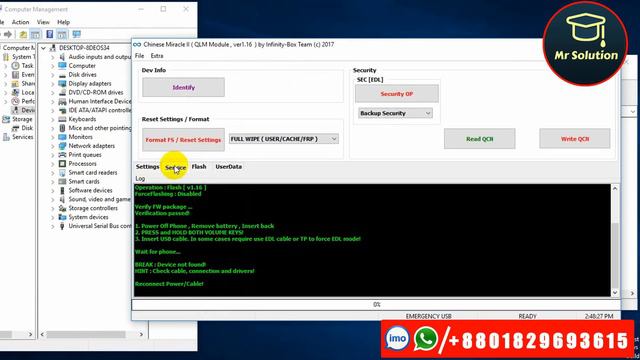Click the Storage controllers icon

point(62,208)
